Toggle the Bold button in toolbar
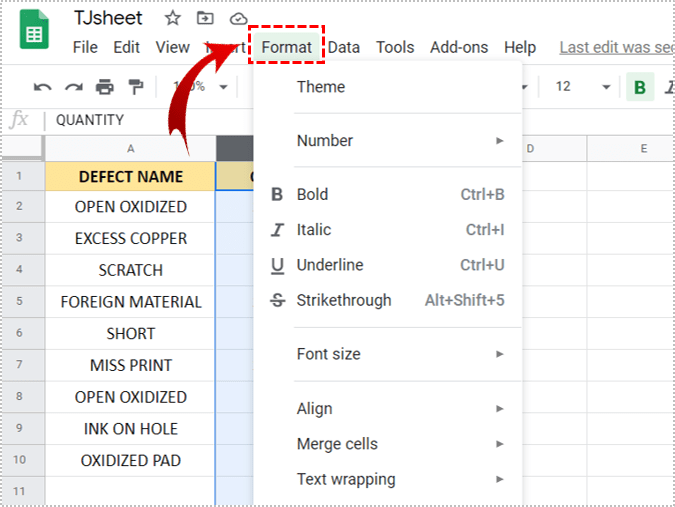 coord(639,87)
